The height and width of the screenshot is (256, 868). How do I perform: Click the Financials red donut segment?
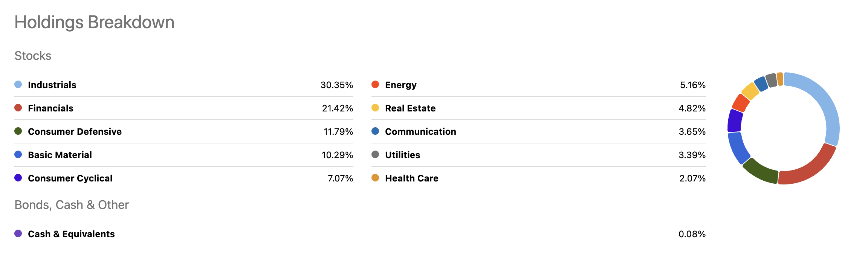[810, 169]
